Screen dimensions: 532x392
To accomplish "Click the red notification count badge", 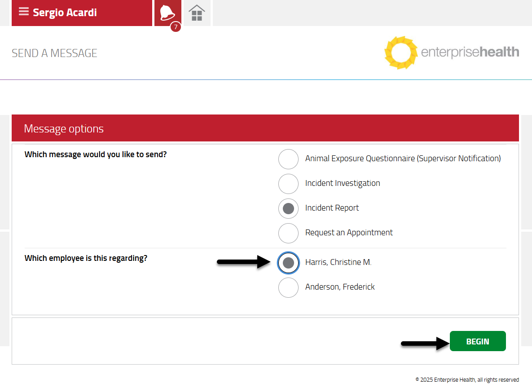I will (x=176, y=27).
